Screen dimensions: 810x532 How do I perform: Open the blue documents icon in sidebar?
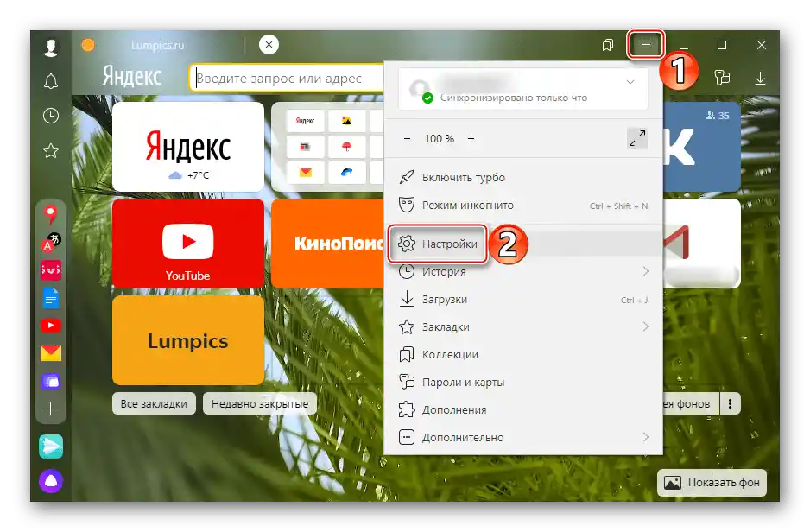[51, 298]
